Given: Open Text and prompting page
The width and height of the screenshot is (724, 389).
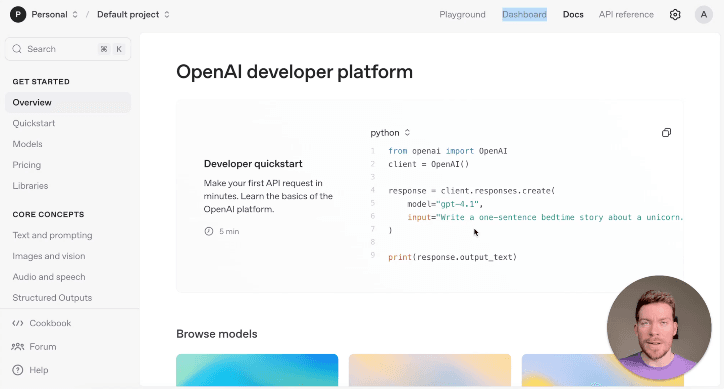Looking at the screenshot, I should click(52, 235).
